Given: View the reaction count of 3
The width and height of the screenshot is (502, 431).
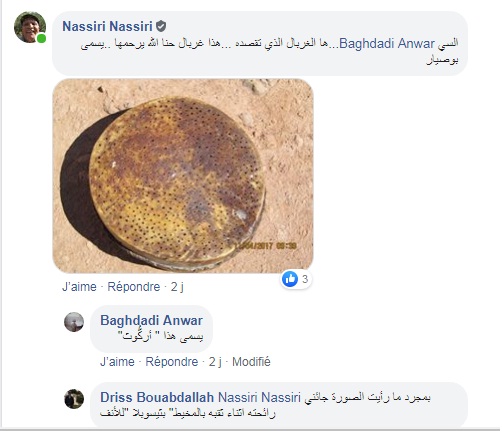Looking at the screenshot, I should (305, 279).
